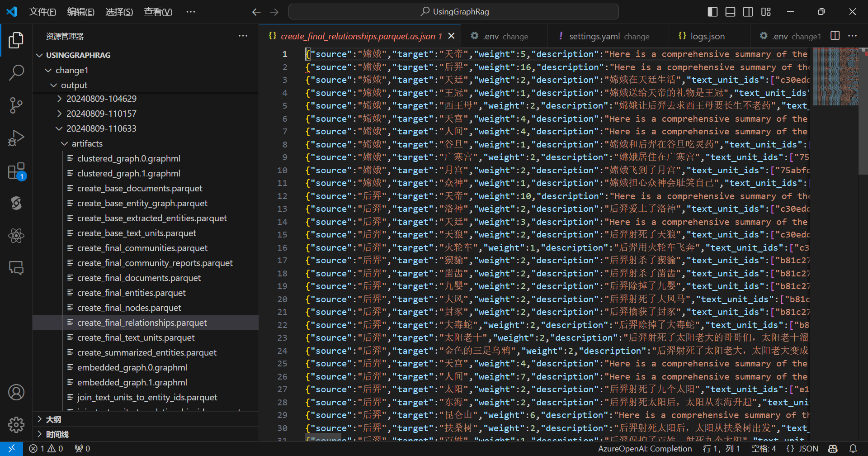Open the atom-shaped extension icon in activity bar
This screenshot has height=456, width=868.
click(16, 236)
